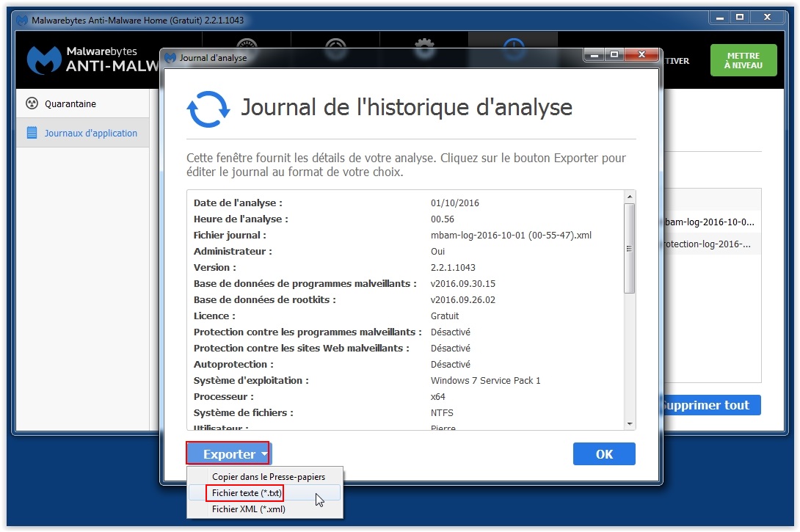This screenshot has width=800, height=532.
Task: Click Désactivé beside Autoprotection
Action: pos(451,364)
